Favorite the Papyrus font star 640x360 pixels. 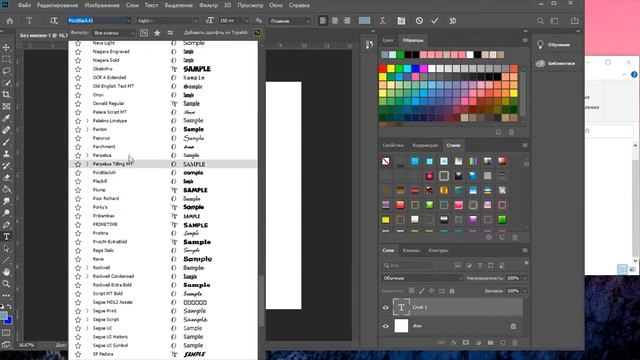click(x=78, y=138)
